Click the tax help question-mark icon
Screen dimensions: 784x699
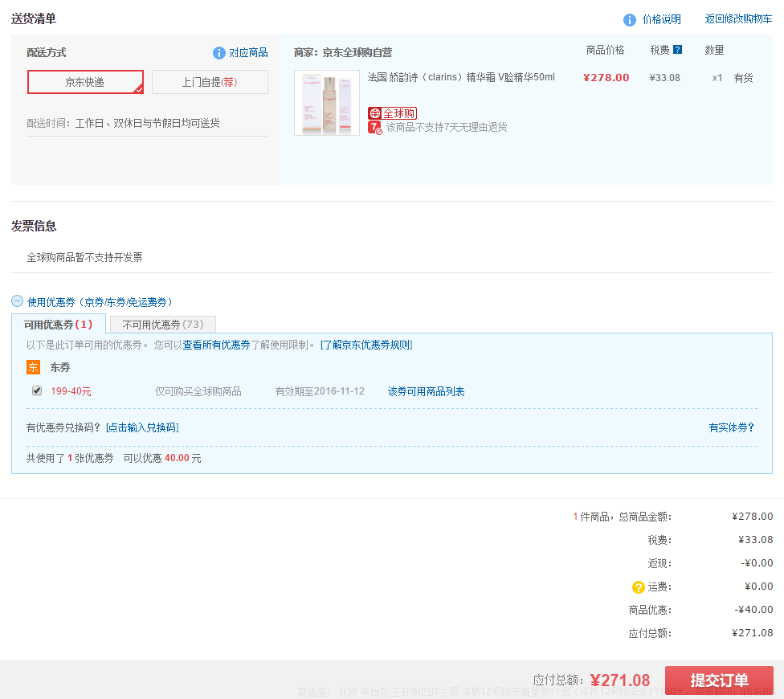pos(677,50)
